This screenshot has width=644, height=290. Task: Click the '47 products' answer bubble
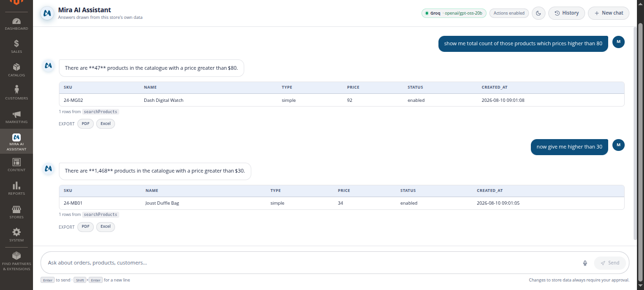(x=151, y=68)
